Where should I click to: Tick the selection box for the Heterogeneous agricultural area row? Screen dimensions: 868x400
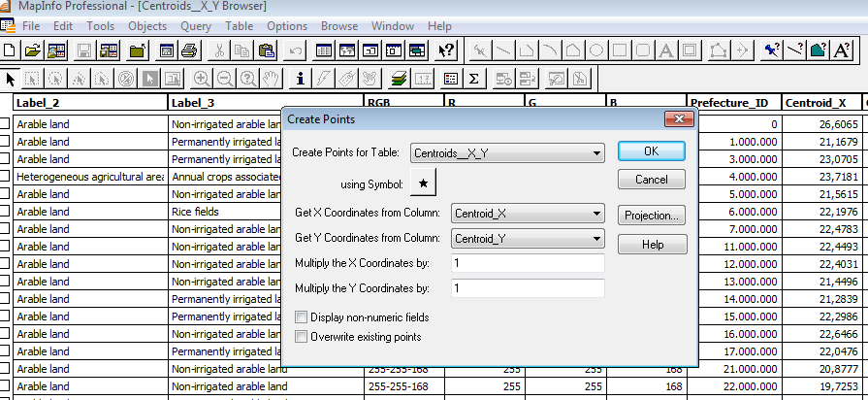tap(5, 177)
